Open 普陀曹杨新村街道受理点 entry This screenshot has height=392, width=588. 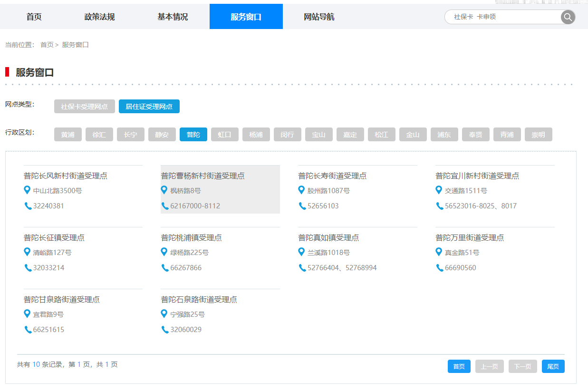(x=203, y=176)
